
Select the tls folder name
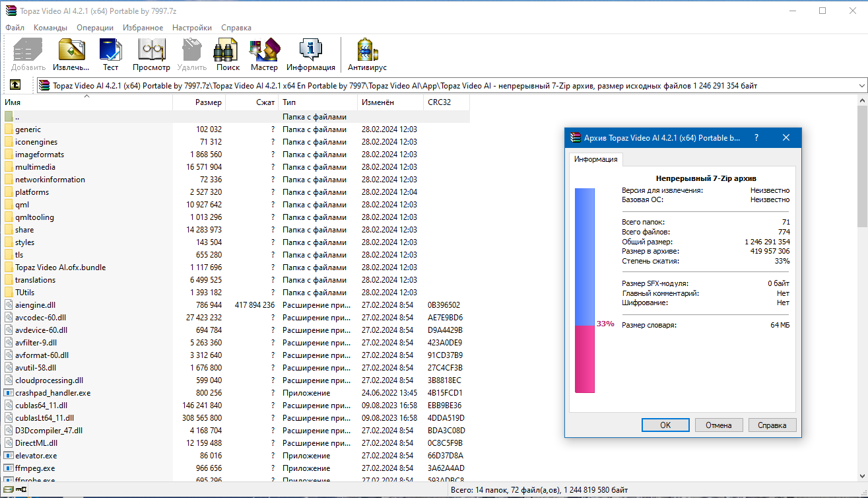[19, 255]
